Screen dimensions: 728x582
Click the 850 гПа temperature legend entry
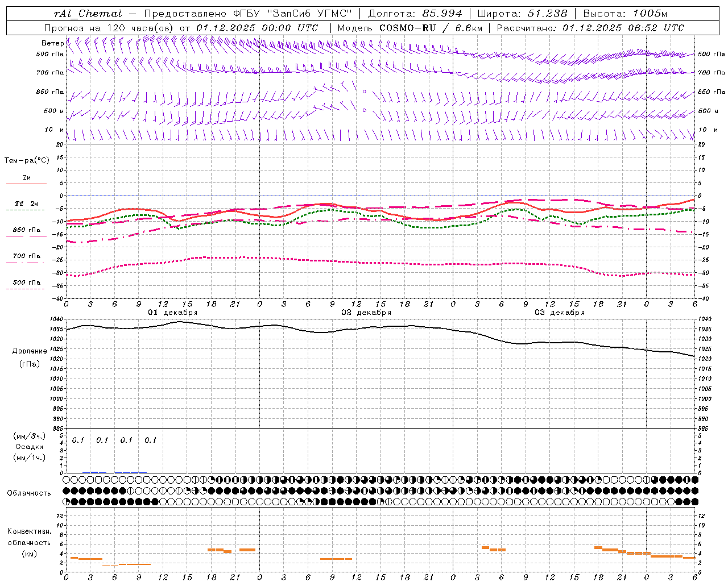[x=27, y=230]
